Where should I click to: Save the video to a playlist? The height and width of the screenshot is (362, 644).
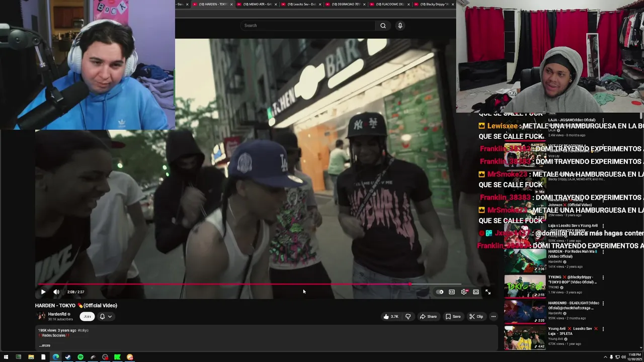point(453,316)
